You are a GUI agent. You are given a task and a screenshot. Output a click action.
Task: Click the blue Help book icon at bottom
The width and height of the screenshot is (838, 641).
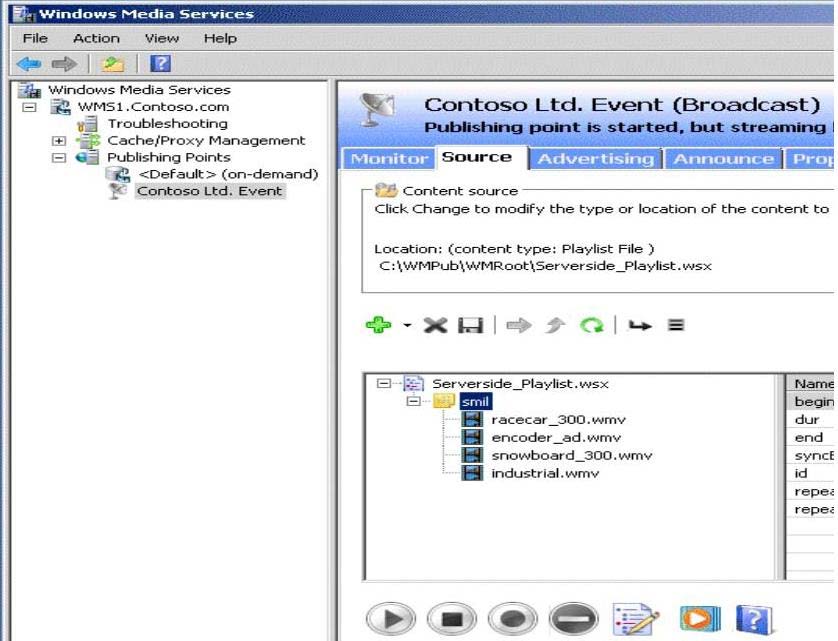tap(754, 619)
